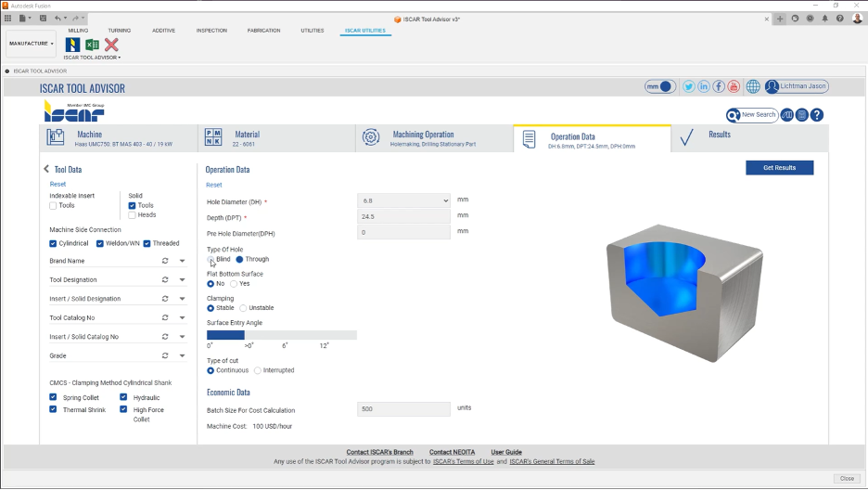This screenshot has height=490, width=868.
Task: Open ISCAR's Twitter page icon
Action: (689, 86)
